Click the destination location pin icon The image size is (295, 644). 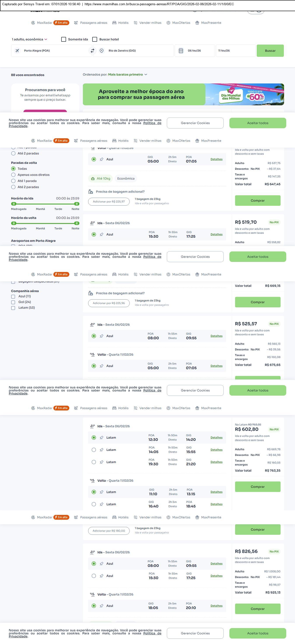point(102,51)
